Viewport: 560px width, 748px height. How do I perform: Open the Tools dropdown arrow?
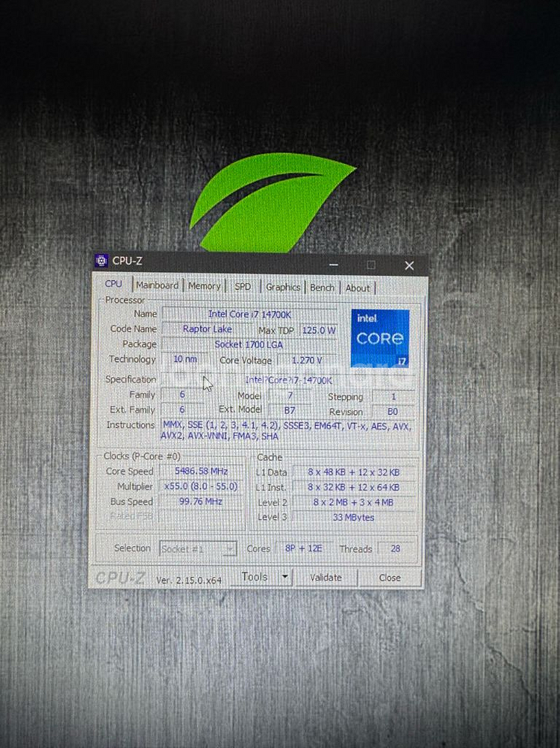click(284, 577)
